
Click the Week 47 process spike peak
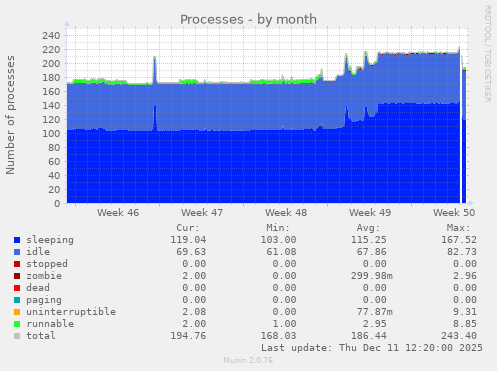point(155,57)
